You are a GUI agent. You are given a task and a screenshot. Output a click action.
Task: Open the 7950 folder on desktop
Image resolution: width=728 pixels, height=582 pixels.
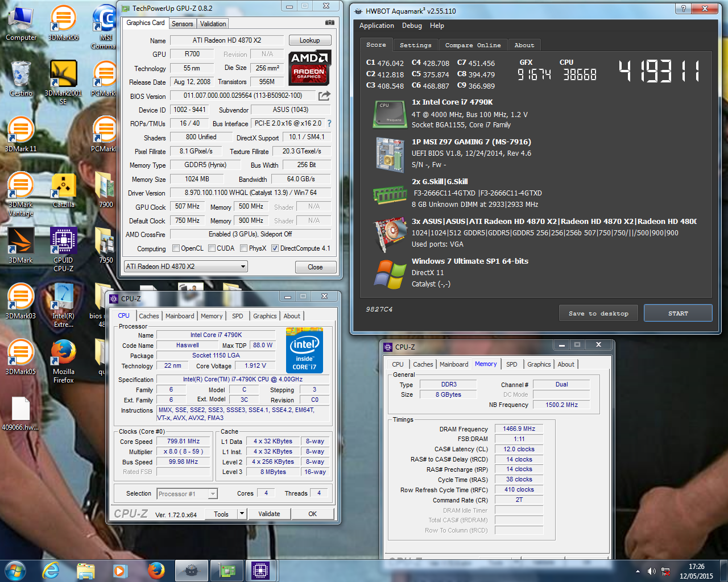point(106,246)
